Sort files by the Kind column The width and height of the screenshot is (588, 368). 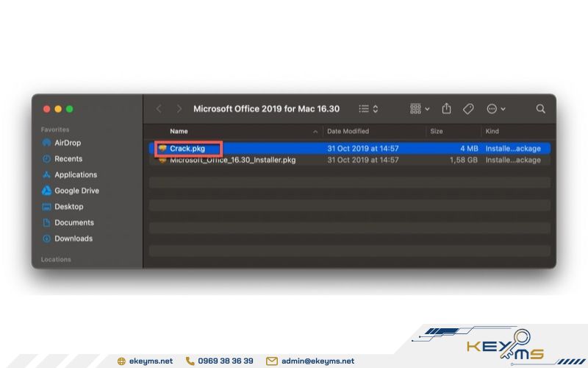pos(492,131)
